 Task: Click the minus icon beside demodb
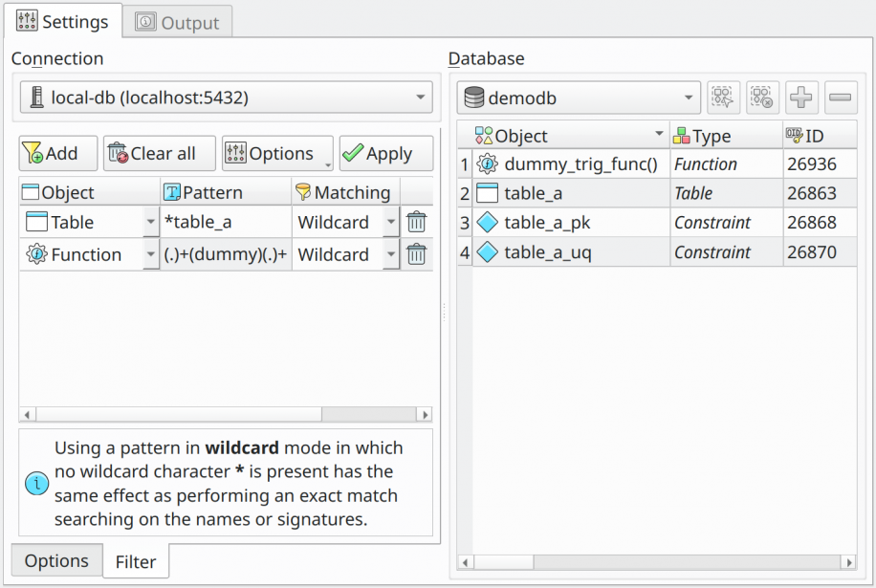pos(841,98)
